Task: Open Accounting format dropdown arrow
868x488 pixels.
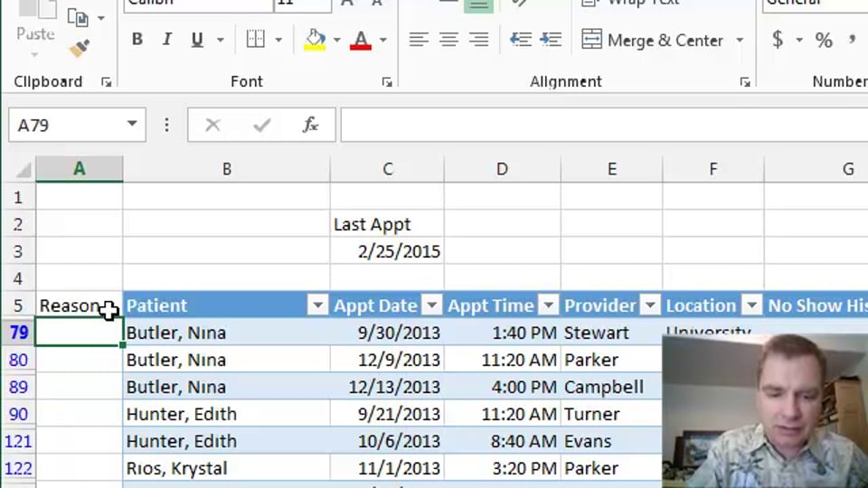Action: click(x=799, y=40)
